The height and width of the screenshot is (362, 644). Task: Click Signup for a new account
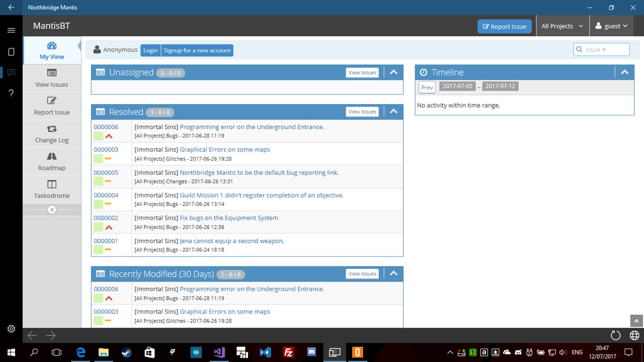click(x=197, y=50)
